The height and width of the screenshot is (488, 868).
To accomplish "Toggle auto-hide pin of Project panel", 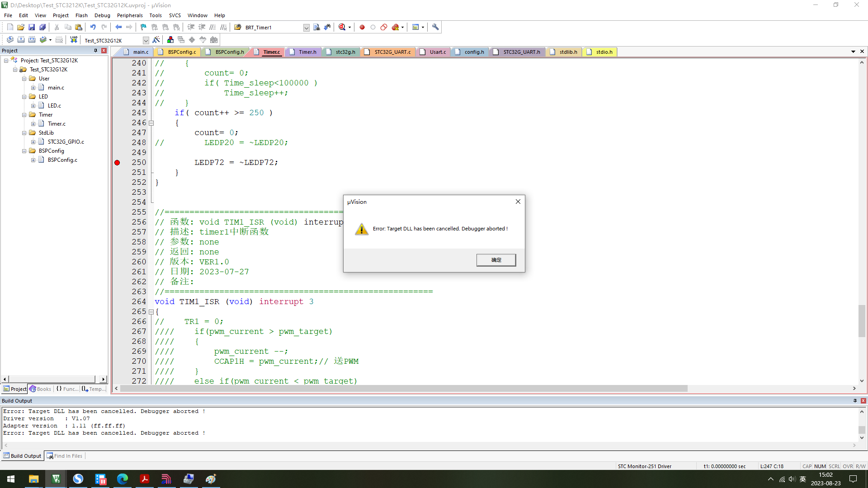I will pos(95,51).
